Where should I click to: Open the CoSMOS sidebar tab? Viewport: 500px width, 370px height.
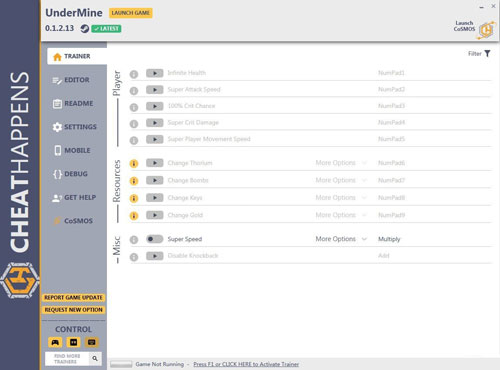pos(74,221)
